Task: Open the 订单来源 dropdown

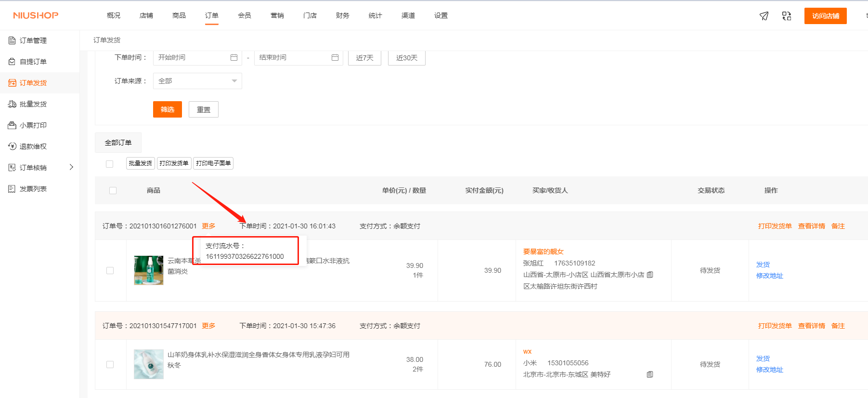Action: point(197,81)
